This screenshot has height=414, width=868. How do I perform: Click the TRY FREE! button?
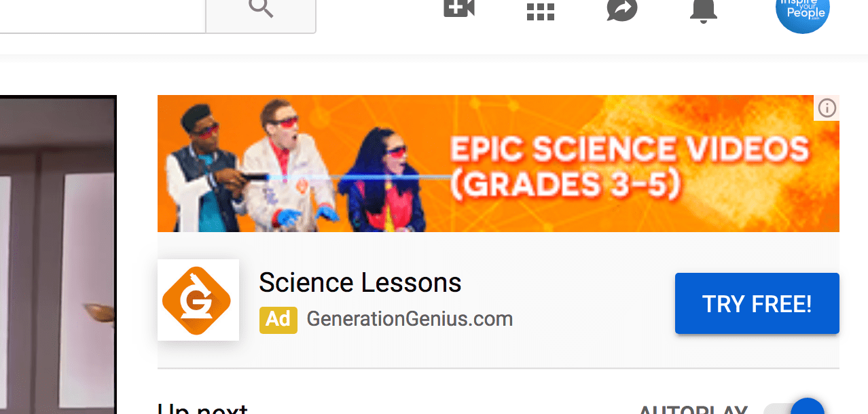click(x=756, y=303)
